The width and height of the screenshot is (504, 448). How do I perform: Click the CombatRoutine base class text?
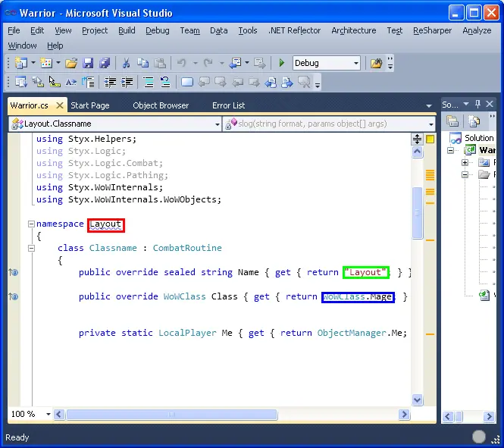[x=187, y=248]
